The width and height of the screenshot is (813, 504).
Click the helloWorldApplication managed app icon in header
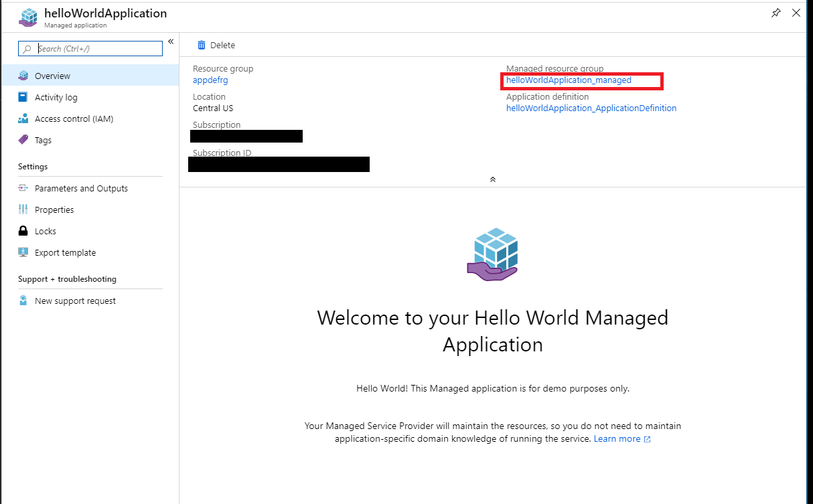(28, 17)
